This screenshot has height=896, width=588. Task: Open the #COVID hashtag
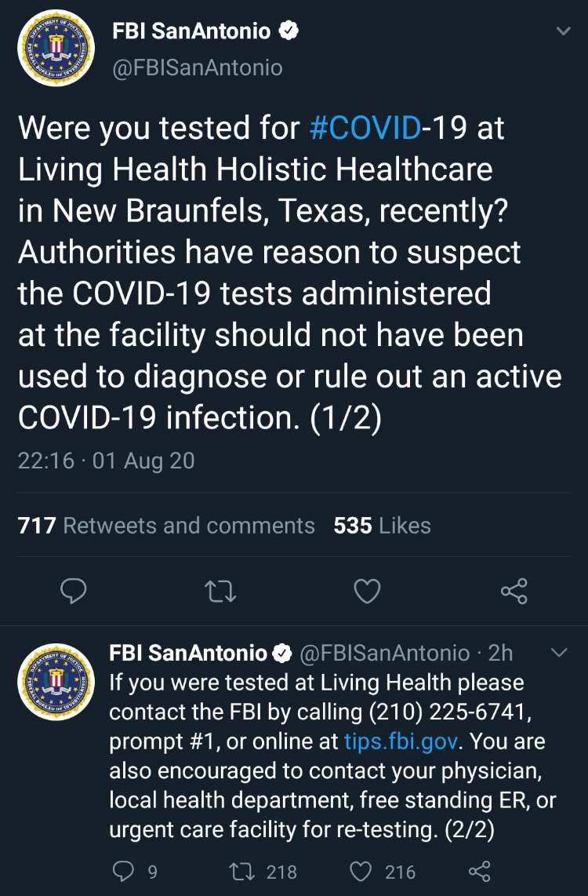coord(365,128)
